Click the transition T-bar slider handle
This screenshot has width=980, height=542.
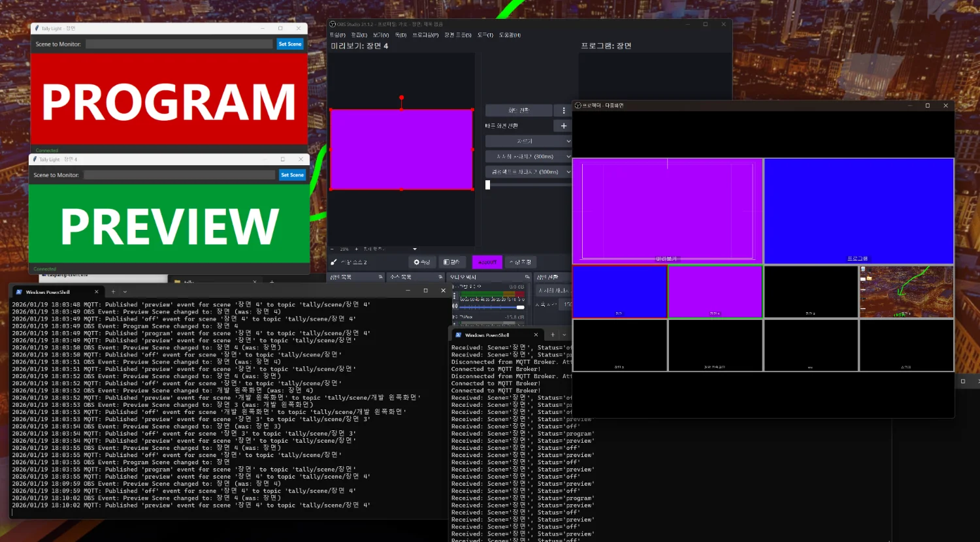click(x=487, y=185)
